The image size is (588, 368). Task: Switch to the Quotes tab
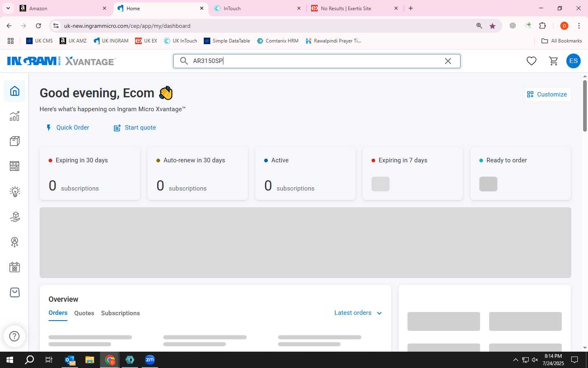tap(84, 313)
